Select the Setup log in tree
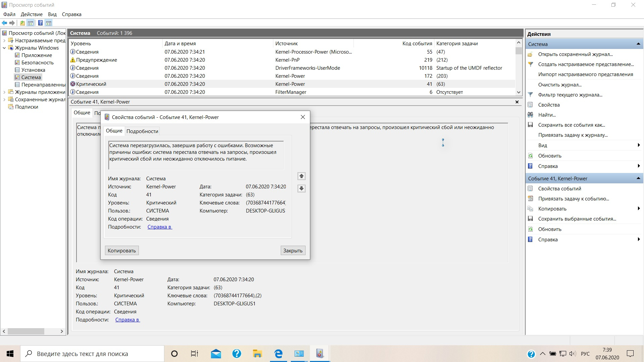The height and width of the screenshot is (362, 644). tap(33, 70)
